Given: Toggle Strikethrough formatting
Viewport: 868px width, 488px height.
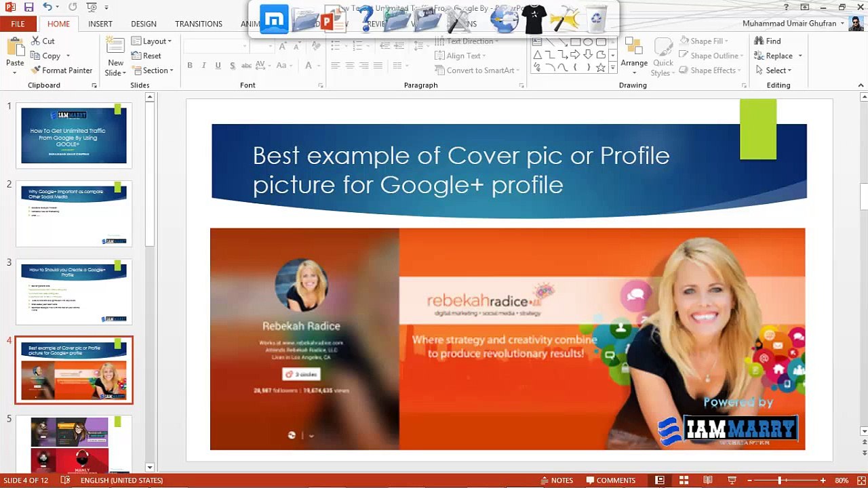Looking at the screenshot, I should pos(246,66).
